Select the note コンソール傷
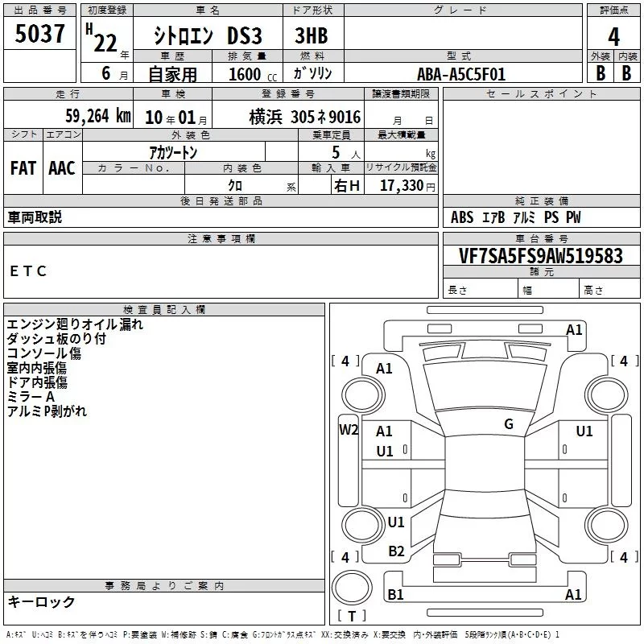The width and height of the screenshot is (644, 644). point(44,353)
